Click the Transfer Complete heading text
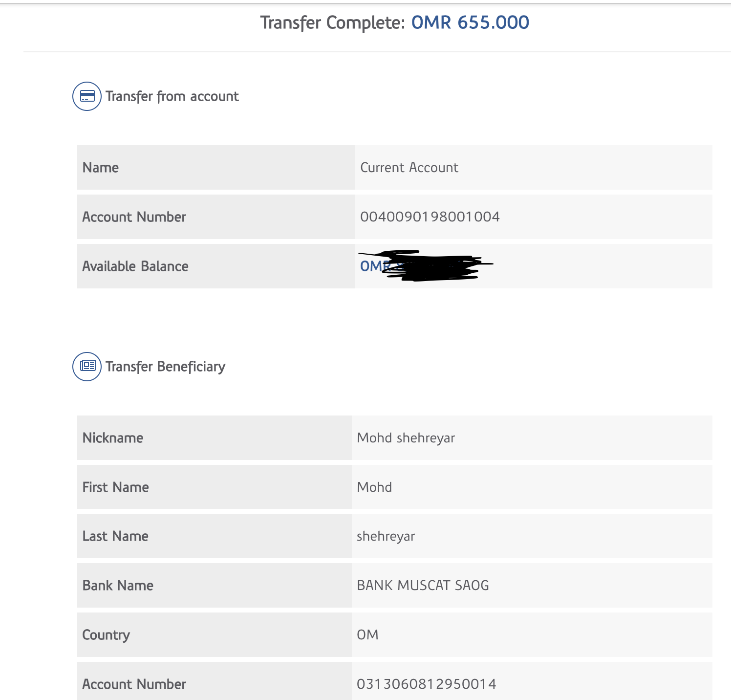The height and width of the screenshot is (700, 731). [332, 22]
